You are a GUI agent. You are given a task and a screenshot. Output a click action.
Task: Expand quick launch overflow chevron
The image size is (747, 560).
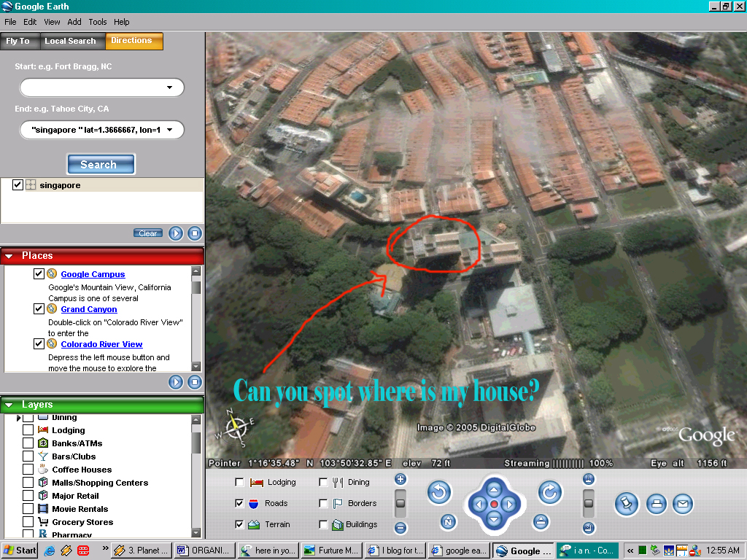coord(105,548)
